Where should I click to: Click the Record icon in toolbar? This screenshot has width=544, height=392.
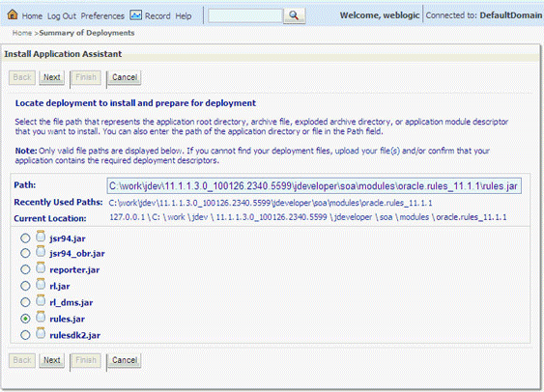[135, 14]
